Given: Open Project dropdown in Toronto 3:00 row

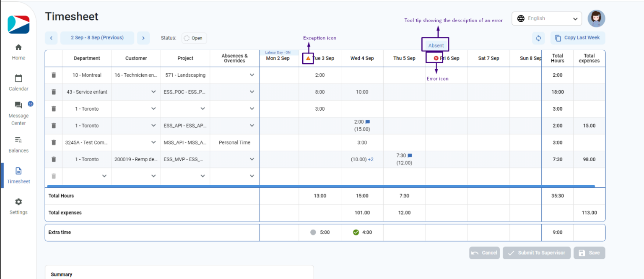Looking at the screenshot, I should pos(203,108).
